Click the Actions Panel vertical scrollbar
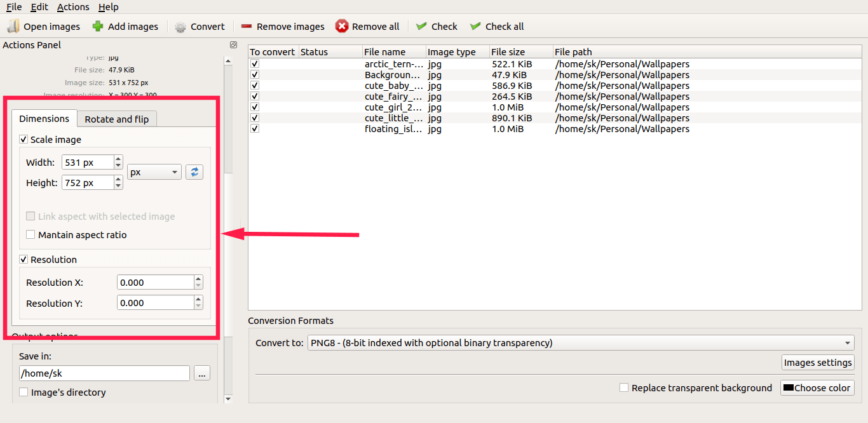868x423 pixels. tap(228, 229)
